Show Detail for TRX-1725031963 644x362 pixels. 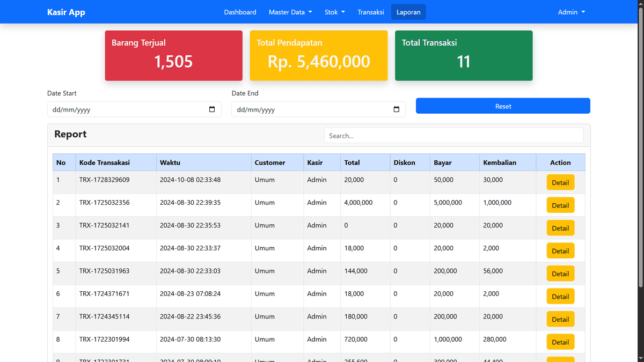[560, 274]
